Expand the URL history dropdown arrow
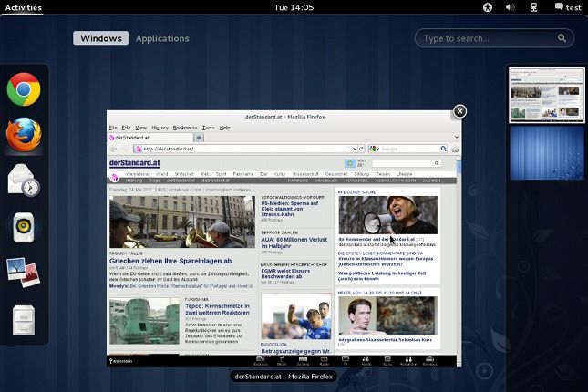588x392 pixels. (355, 149)
